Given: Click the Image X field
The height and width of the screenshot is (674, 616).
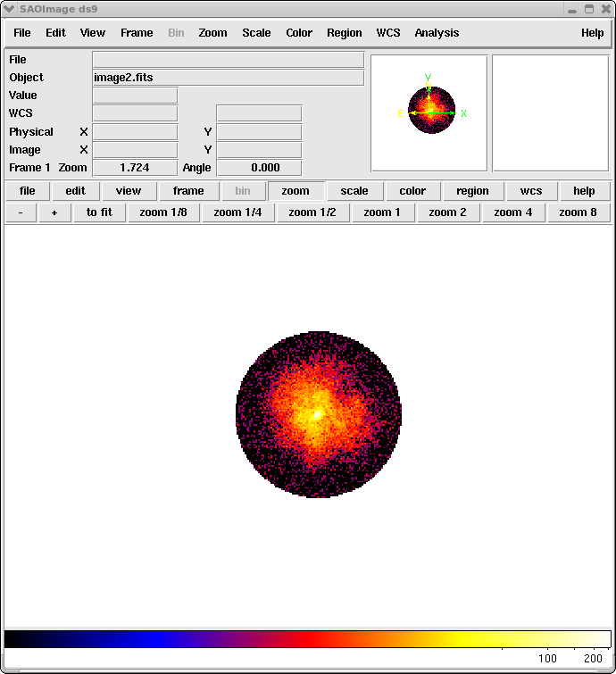Looking at the screenshot, I should (135, 150).
